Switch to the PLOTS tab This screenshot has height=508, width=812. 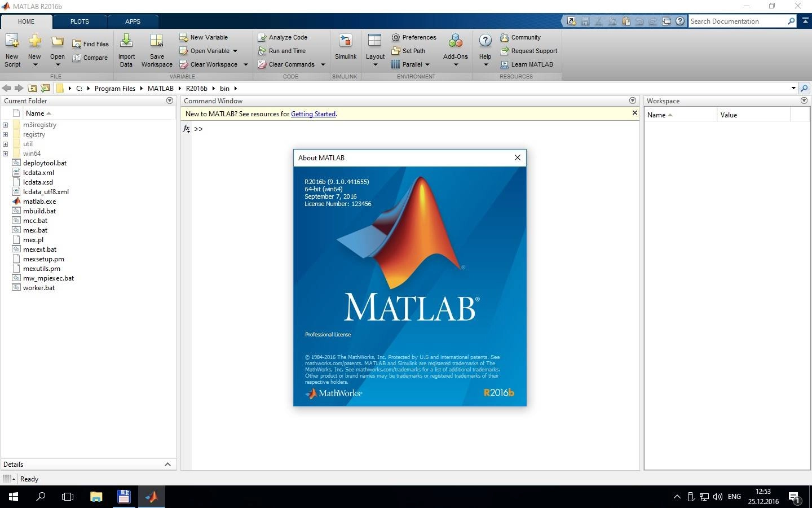pyautogui.click(x=80, y=21)
